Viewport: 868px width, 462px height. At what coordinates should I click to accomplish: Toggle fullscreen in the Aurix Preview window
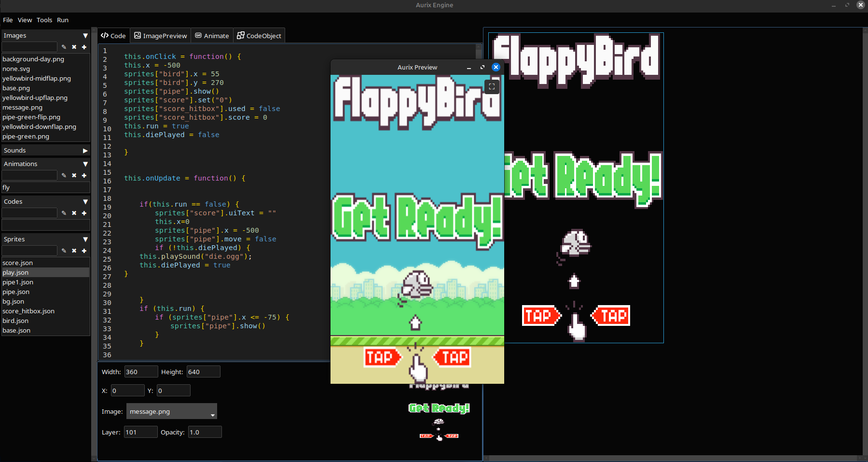492,86
